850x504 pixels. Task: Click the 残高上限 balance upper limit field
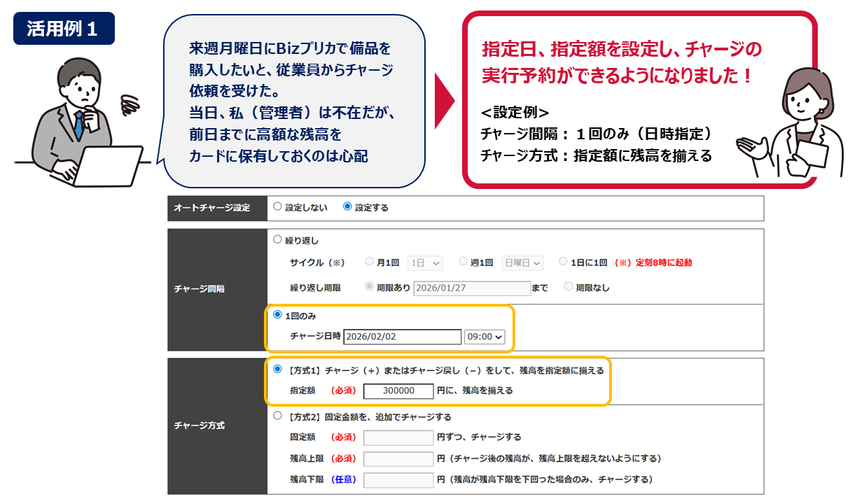398,458
